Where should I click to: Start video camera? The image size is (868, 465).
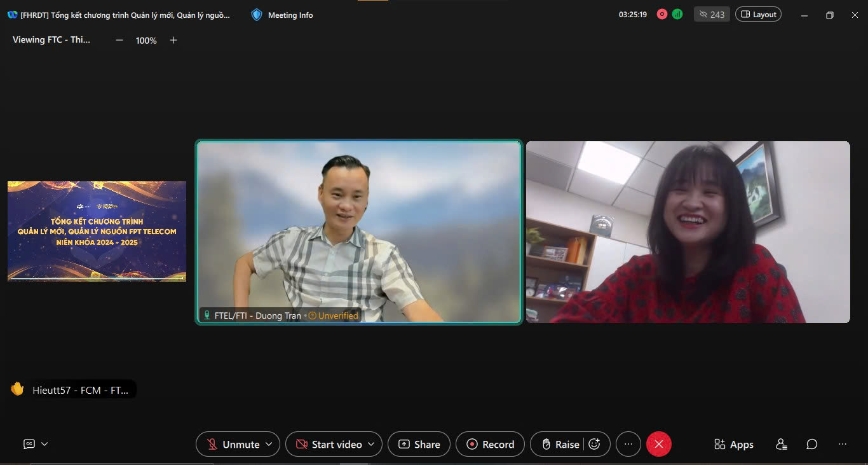(x=329, y=444)
